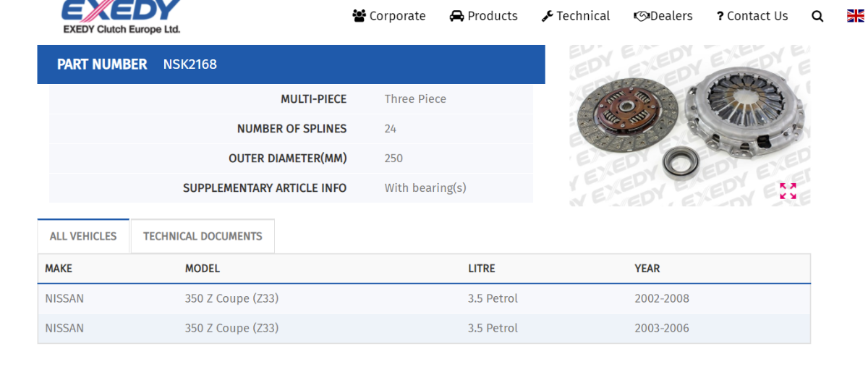Viewport: 868px width, 375px height.
Task: Click the Dealers handshake icon
Action: tap(641, 16)
